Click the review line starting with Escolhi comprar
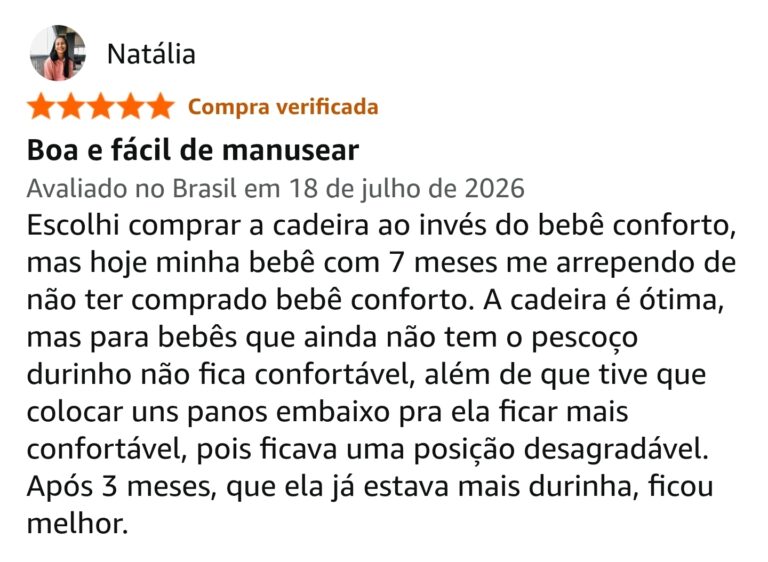This screenshot has width=768, height=562. (x=382, y=226)
